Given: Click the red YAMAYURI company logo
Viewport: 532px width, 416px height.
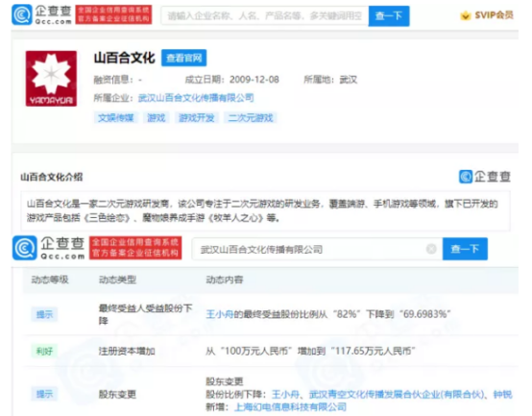Looking at the screenshot, I should 51,79.
